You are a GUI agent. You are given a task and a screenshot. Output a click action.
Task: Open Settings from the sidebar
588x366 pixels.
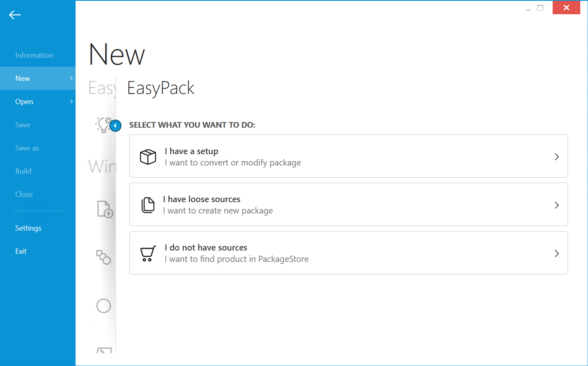pyautogui.click(x=28, y=228)
